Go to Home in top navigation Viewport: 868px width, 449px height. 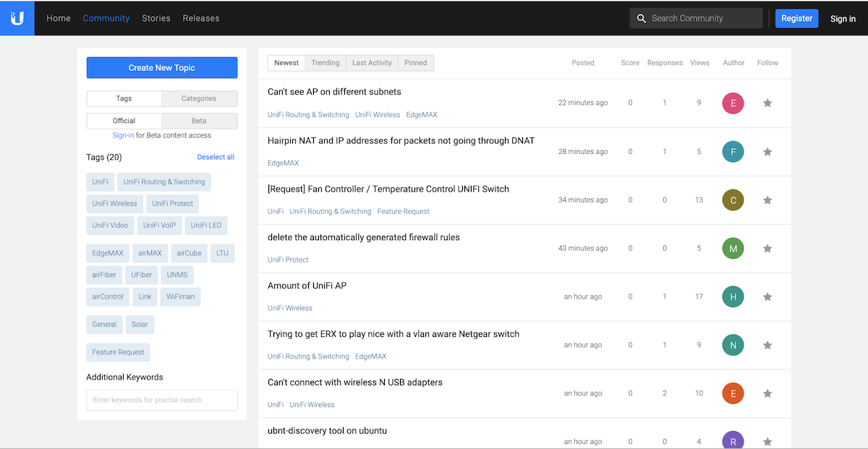[x=59, y=18]
